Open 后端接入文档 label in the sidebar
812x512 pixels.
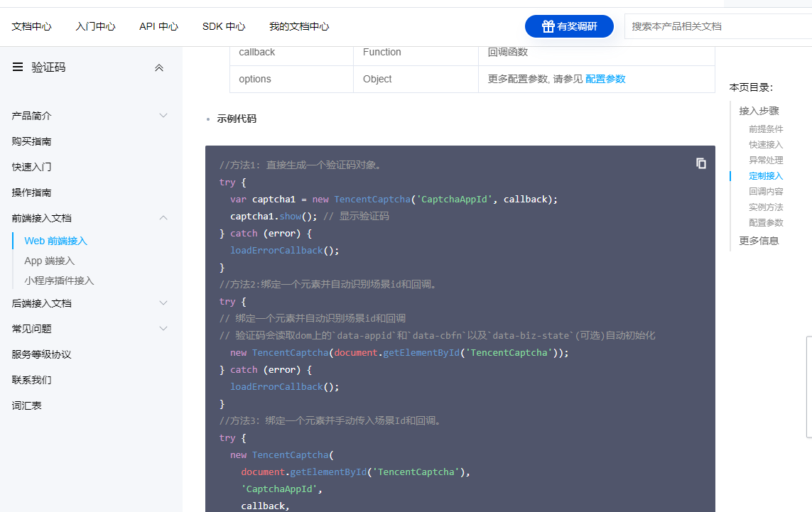click(x=41, y=303)
